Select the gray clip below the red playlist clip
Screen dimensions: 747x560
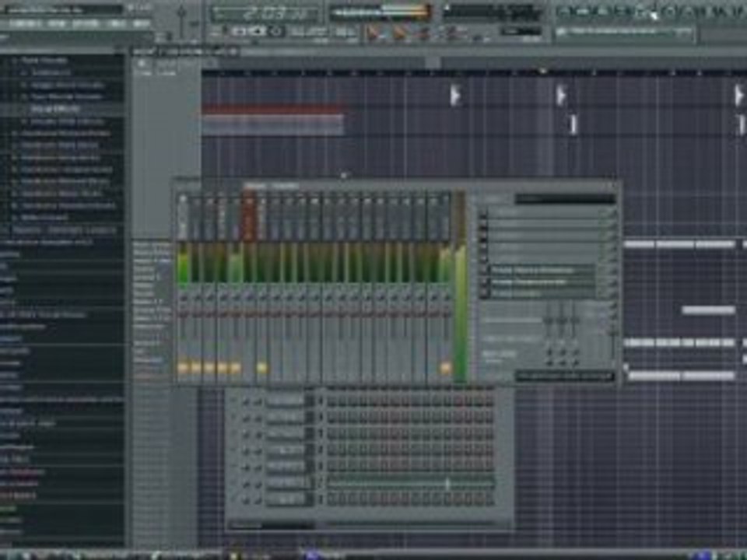272,124
